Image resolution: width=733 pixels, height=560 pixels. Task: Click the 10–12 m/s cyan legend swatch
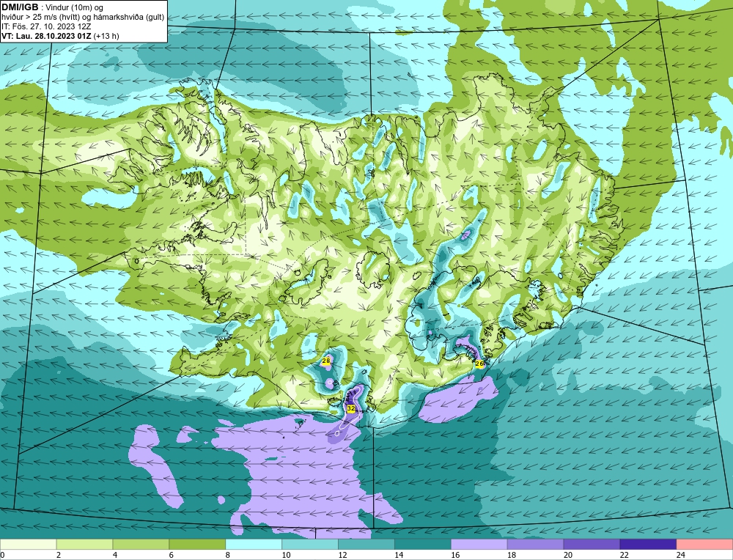[310, 545]
